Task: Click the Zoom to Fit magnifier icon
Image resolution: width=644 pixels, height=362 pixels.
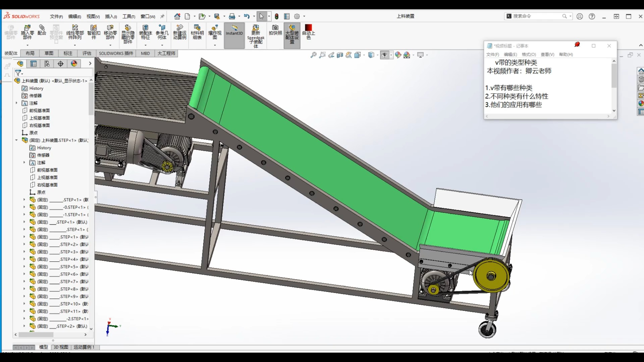Action: tap(313, 55)
